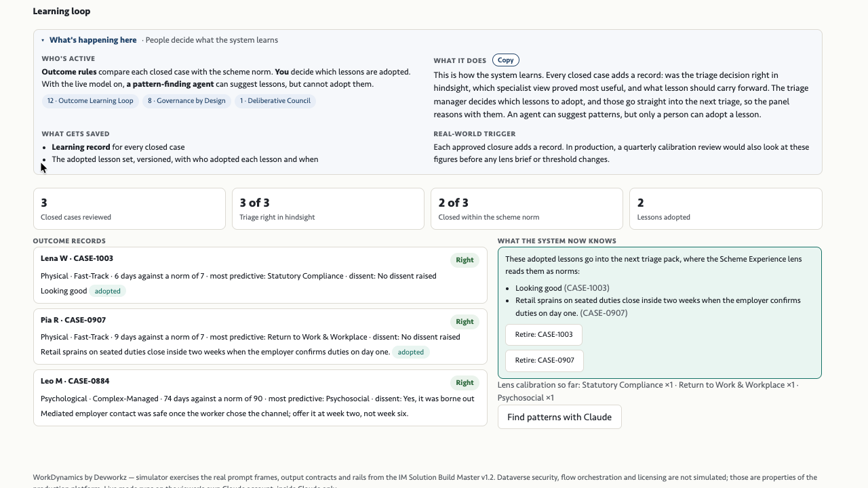Image resolution: width=868 pixels, height=488 pixels.
Task: Open the Lena W · CASE-1003 record
Action: [260, 275]
